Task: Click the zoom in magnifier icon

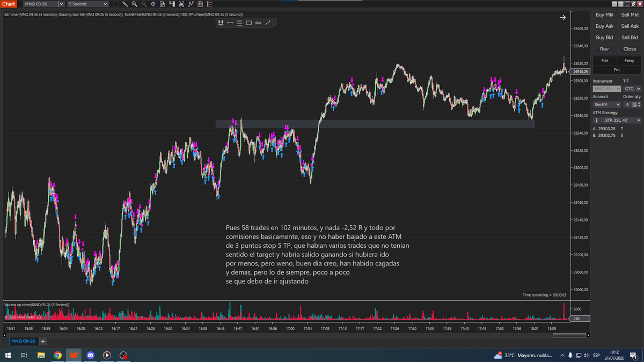Action: 134,4
